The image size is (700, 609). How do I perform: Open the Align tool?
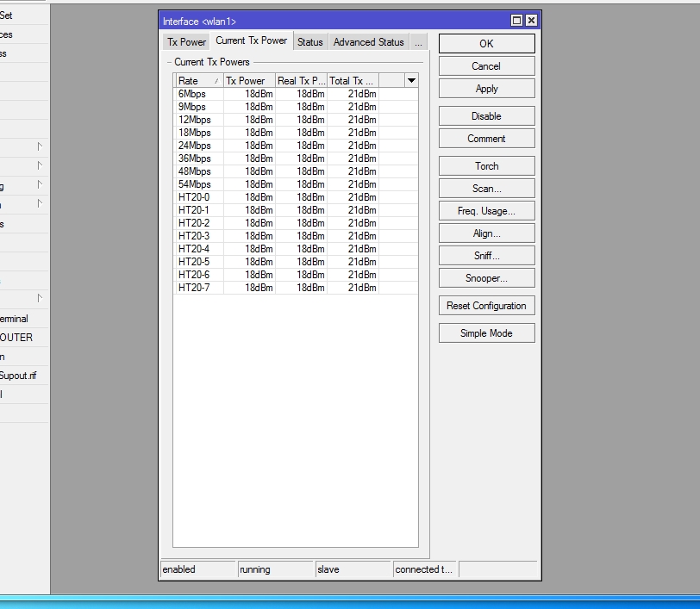[x=486, y=233]
